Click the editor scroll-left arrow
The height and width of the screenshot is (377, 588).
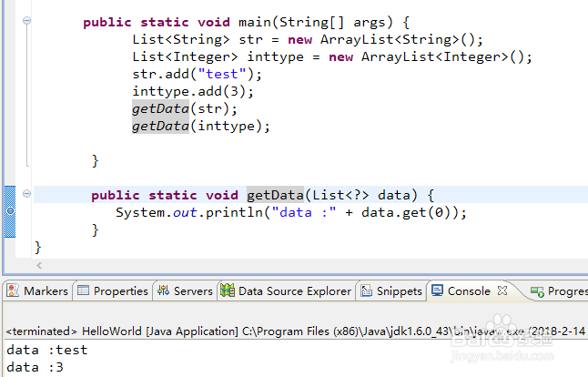point(39,266)
